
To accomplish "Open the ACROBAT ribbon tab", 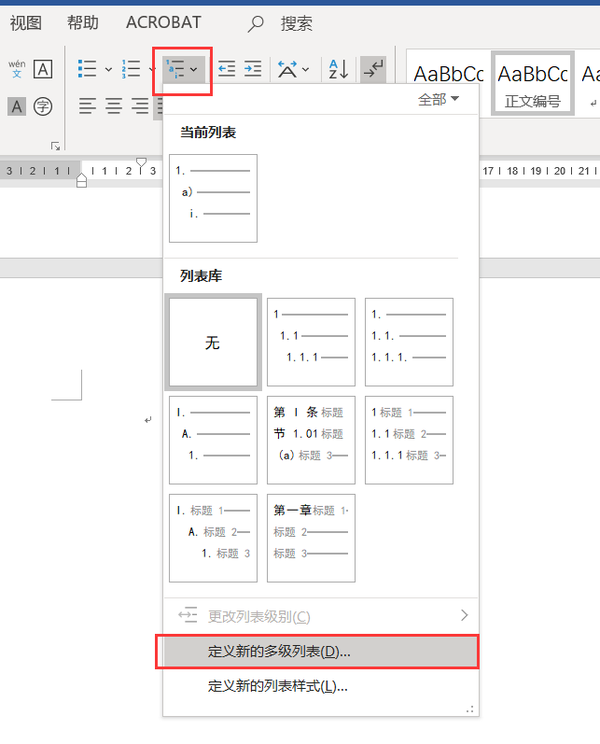I will tap(164, 22).
